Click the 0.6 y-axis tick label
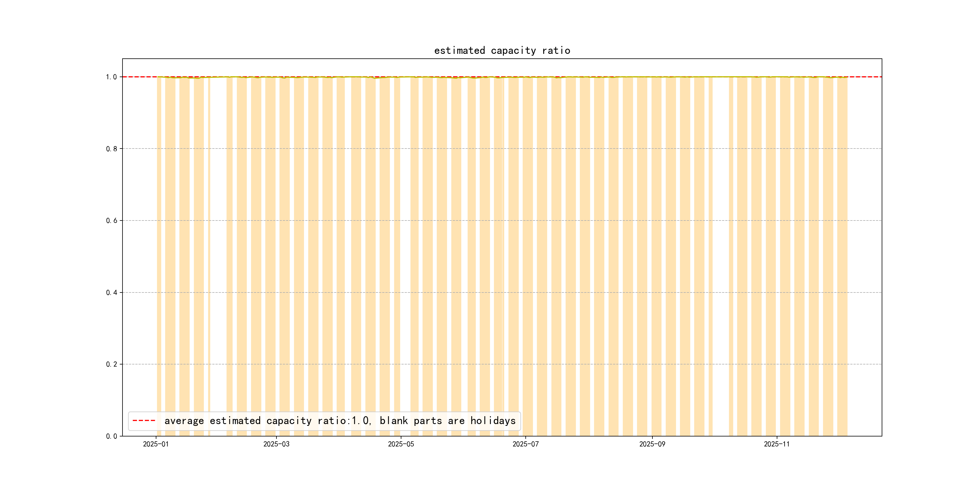Image resolution: width=980 pixels, height=490 pixels. coord(111,221)
